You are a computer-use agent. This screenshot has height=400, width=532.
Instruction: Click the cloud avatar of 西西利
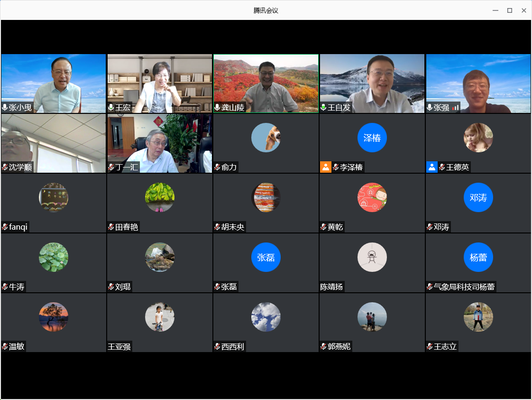point(266,317)
